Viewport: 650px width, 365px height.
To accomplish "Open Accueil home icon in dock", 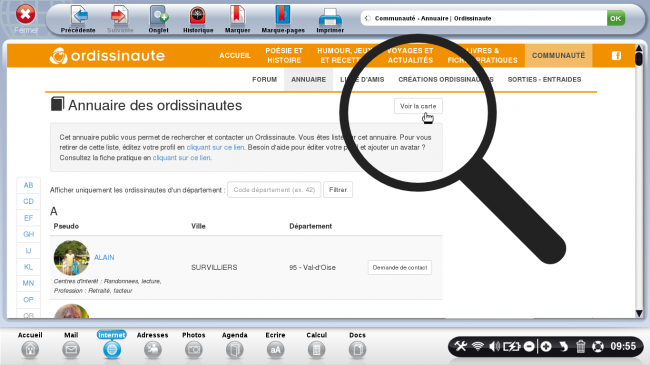I will (x=30, y=350).
